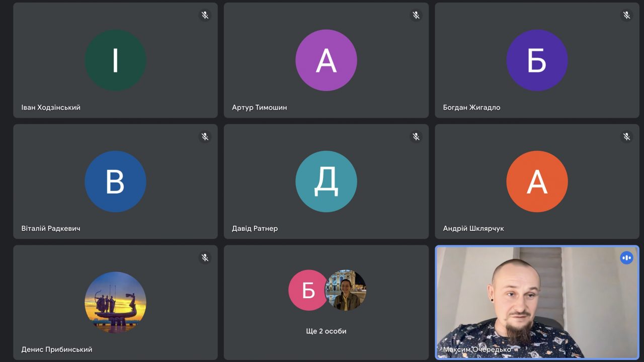Viewport: 644px width, 362px height.
Task: Select the photo avatar in overflow tile
Action: [x=346, y=290]
